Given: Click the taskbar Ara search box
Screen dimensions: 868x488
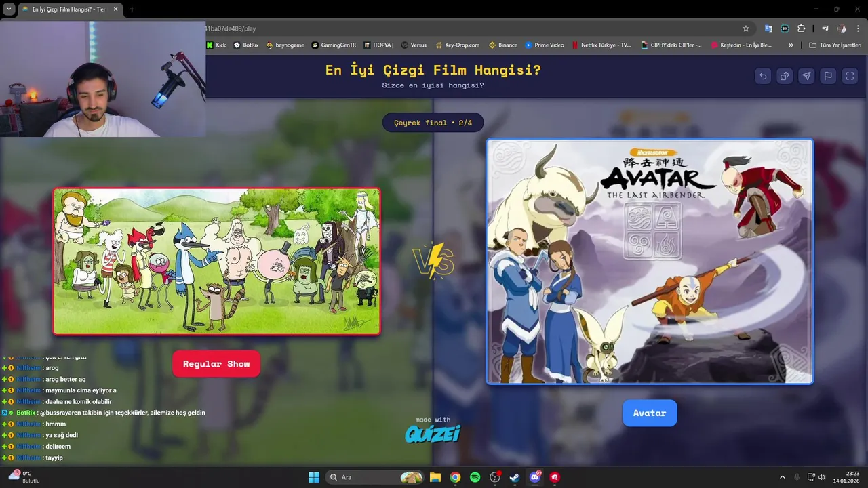Looking at the screenshot, I should (x=374, y=477).
